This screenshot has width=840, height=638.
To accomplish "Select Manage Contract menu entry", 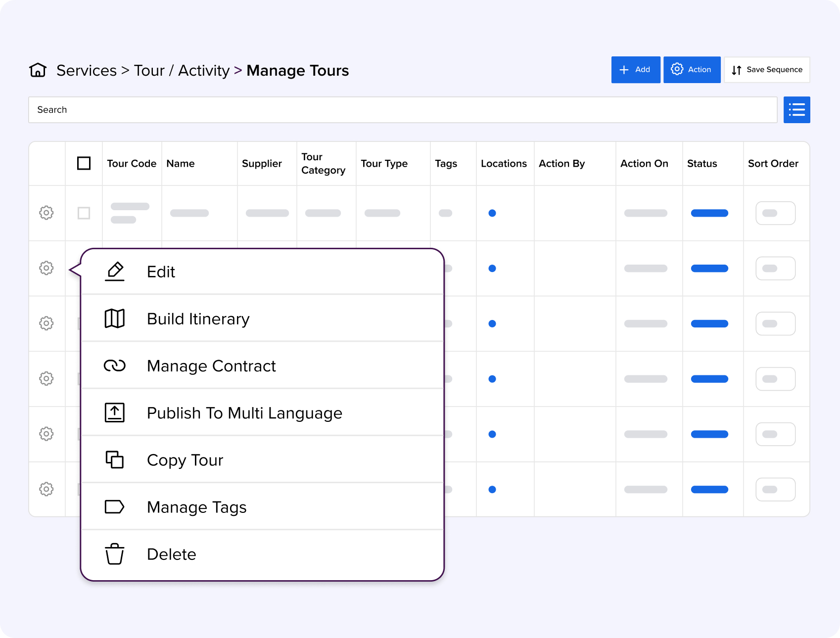I will (x=262, y=365).
